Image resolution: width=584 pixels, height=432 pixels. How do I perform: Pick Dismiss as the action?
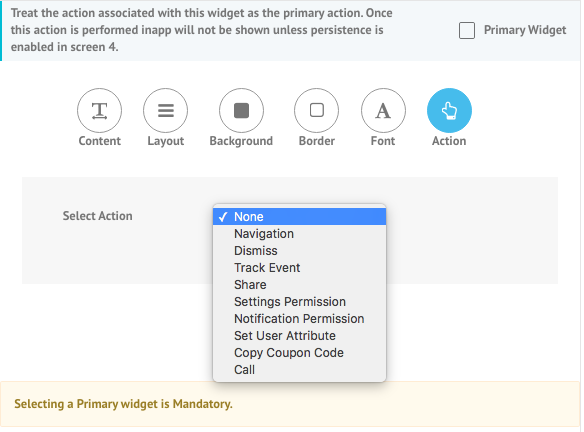(x=299, y=251)
